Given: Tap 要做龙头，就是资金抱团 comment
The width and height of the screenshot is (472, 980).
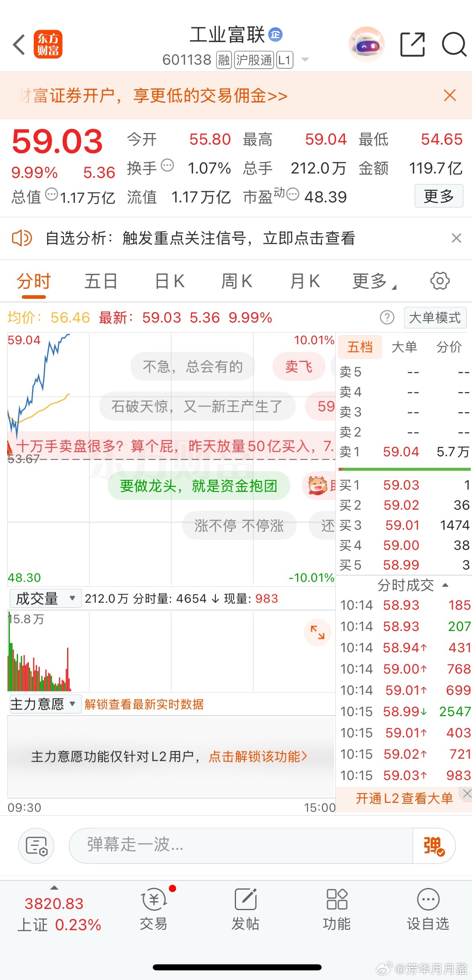Looking at the screenshot, I should pos(199,486).
